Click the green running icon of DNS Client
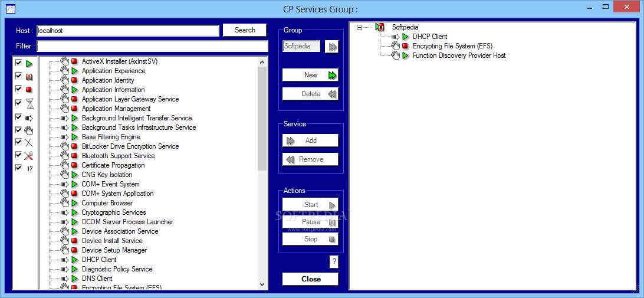Viewport: 644px width, 298px height. point(74,279)
